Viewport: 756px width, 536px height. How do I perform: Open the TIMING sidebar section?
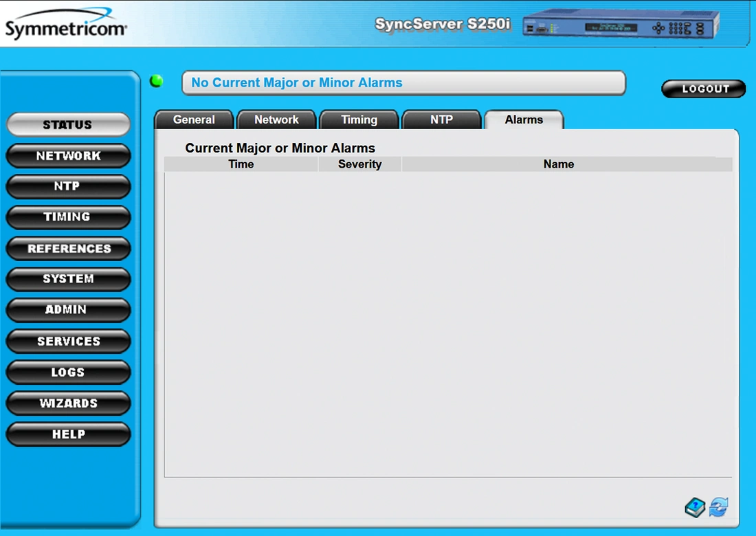(69, 217)
